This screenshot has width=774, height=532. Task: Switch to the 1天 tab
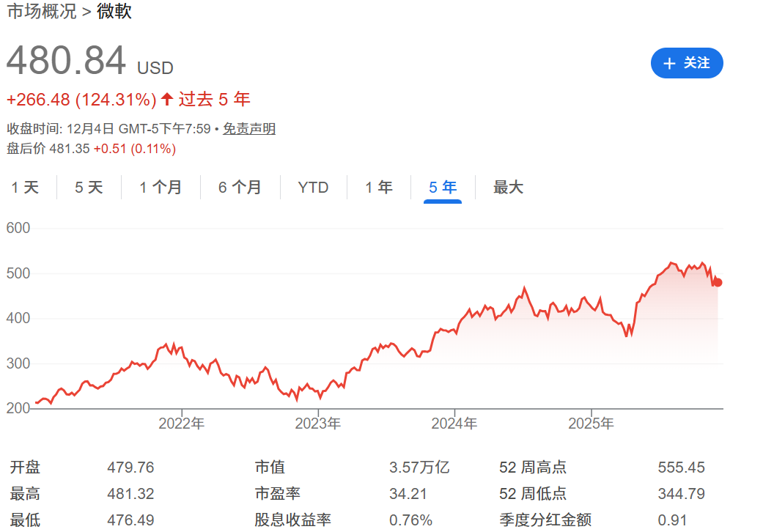tap(25, 188)
